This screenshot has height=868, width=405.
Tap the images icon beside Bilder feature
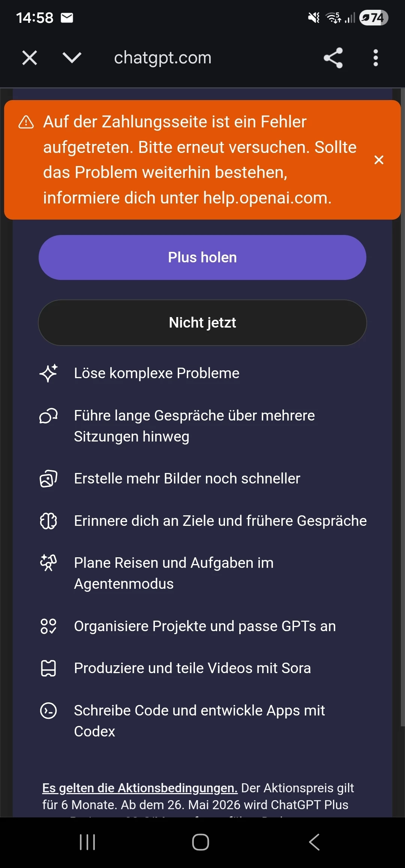click(x=48, y=479)
